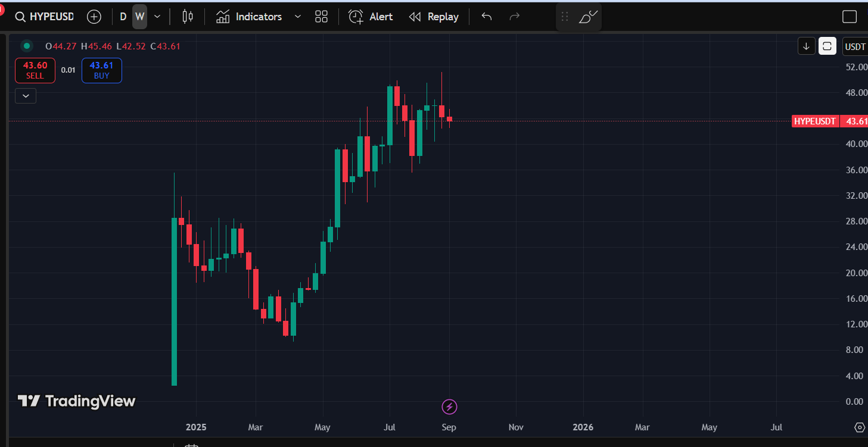This screenshot has height=447, width=868.
Task: Select the drawing brush tool icon
Action: (588, 17)
